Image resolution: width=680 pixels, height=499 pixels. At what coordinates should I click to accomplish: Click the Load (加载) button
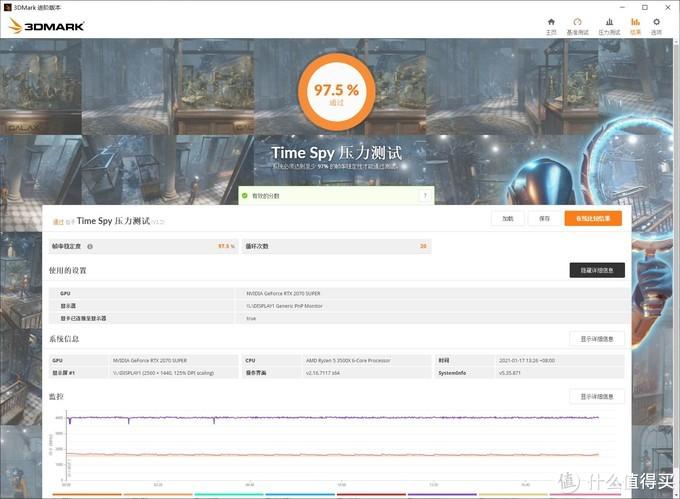pyautogui.click(x=508, y=218)
